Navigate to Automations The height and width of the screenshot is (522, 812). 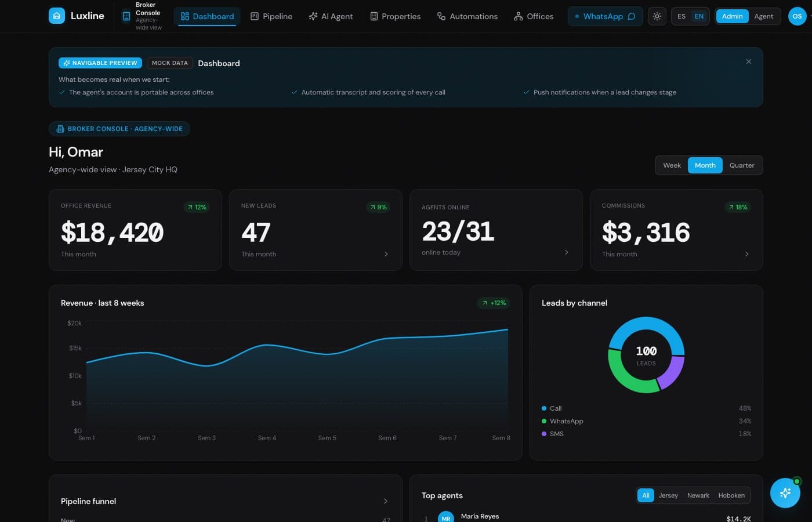click(x=467, y=16)
